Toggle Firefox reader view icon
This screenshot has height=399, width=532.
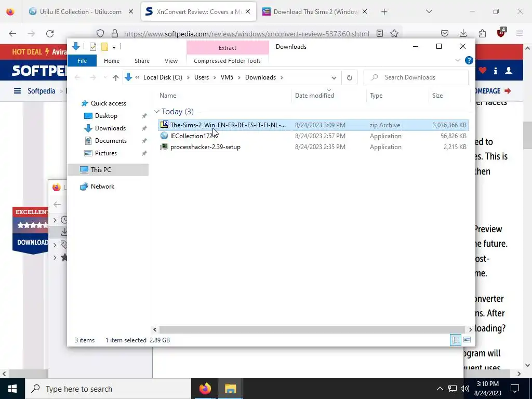pos(380,33)
